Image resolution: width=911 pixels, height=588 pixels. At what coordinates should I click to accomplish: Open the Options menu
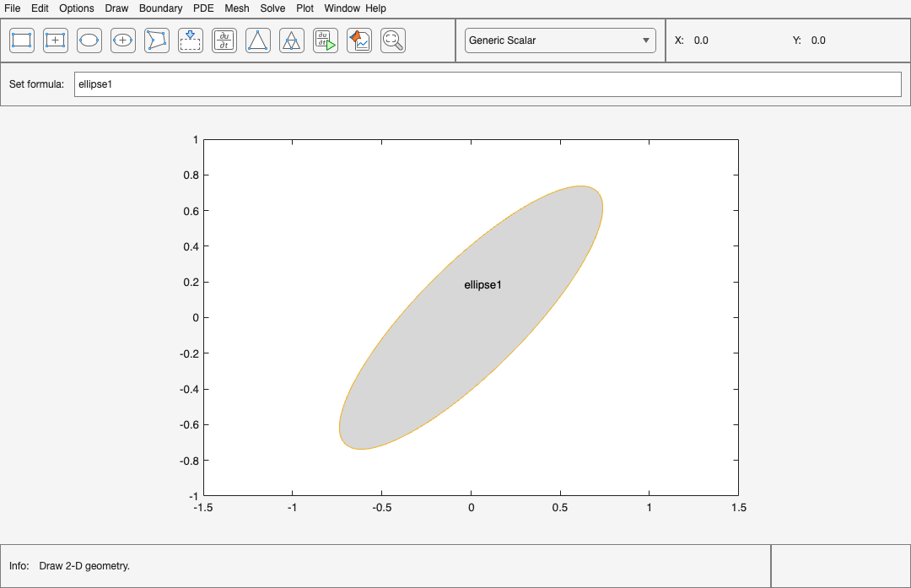77,8
